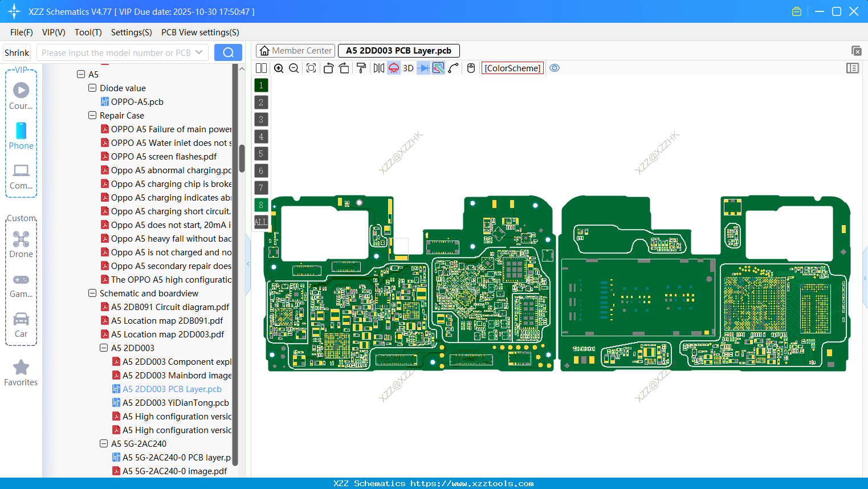Open the yellow toolbox icon in title bar
868x489 pixels.
click(x=797, y=11)
